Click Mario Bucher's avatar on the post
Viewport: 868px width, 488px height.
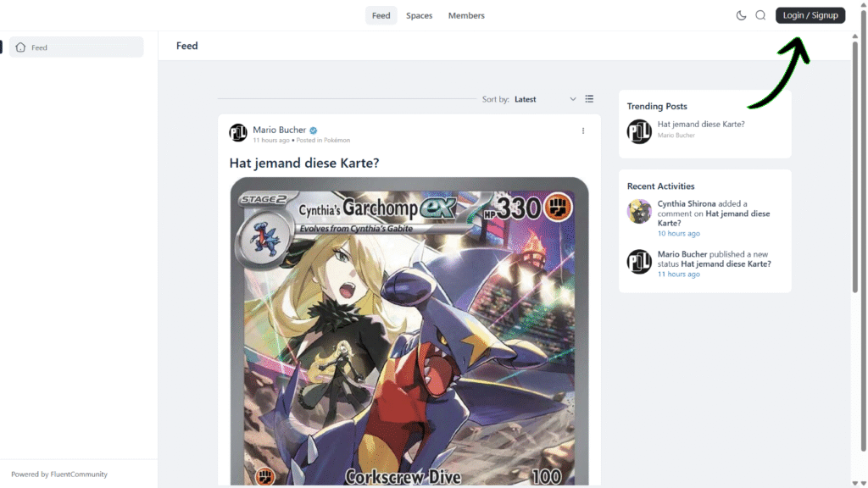point(238,133)
